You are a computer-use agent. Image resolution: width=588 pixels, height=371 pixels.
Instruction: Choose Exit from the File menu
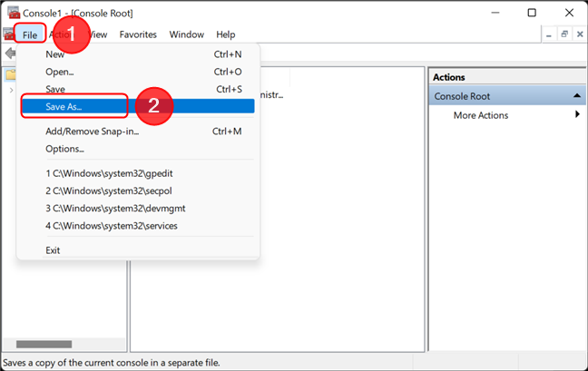[138, 250]
